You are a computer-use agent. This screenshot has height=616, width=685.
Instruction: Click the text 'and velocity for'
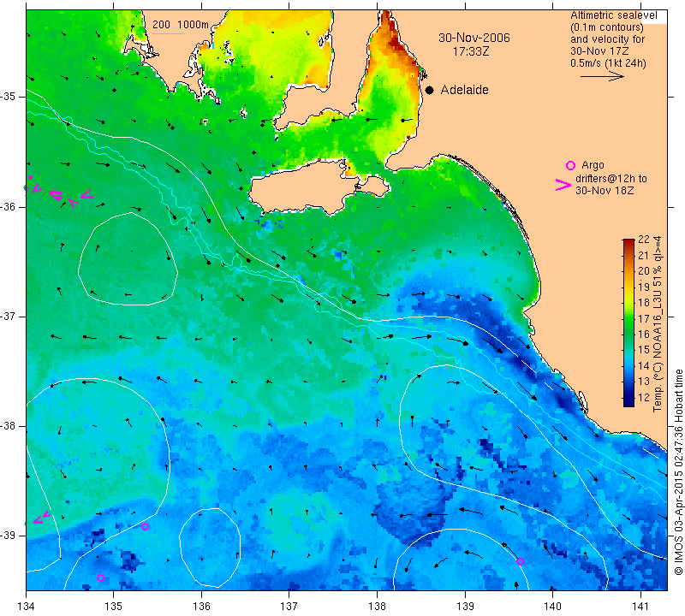[607, 39]
